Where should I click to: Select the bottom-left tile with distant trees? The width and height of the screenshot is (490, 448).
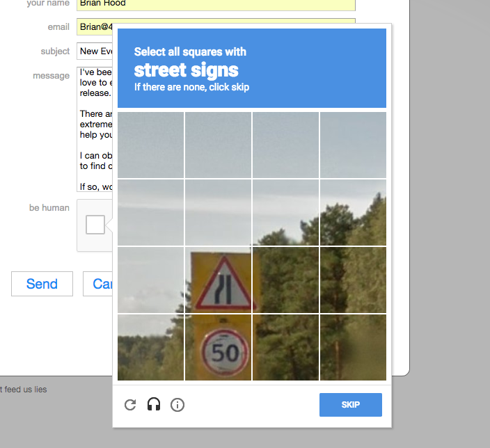click(x=150, y=347)
